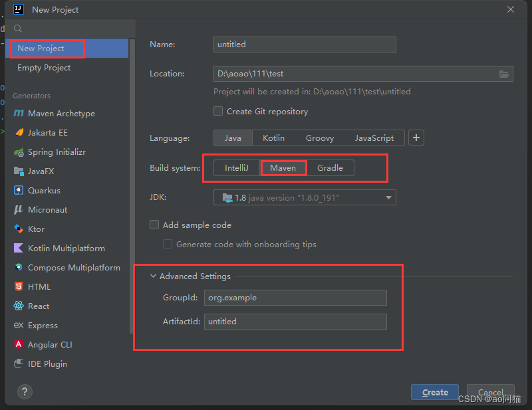Select New Project in the left list
The width and height of the screenshot is (532, 410).
pyautogui.click(x=67, y=48)
